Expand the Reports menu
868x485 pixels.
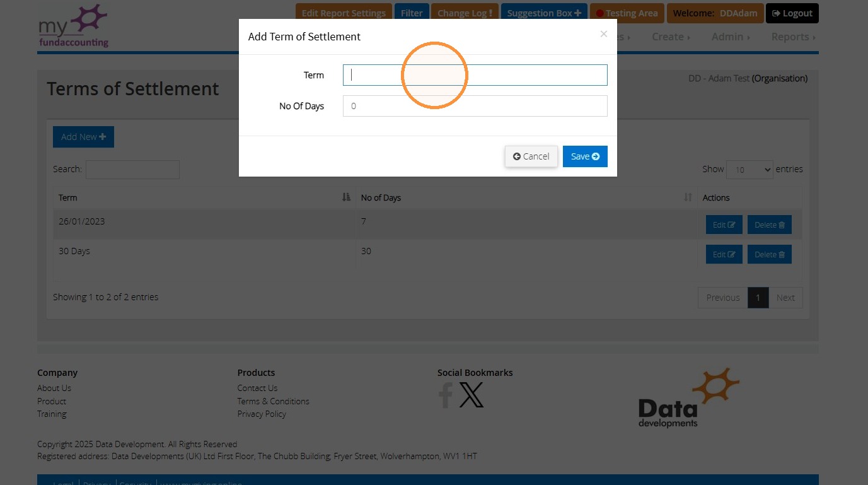[x=793, y=37]
